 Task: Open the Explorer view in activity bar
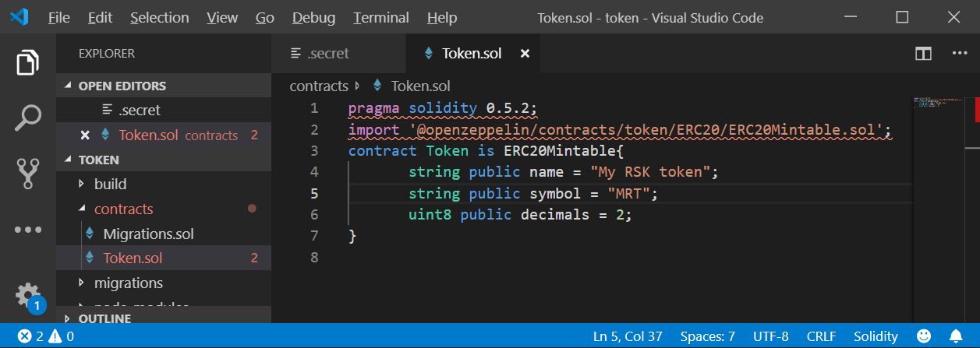click(x=28, y=62)
